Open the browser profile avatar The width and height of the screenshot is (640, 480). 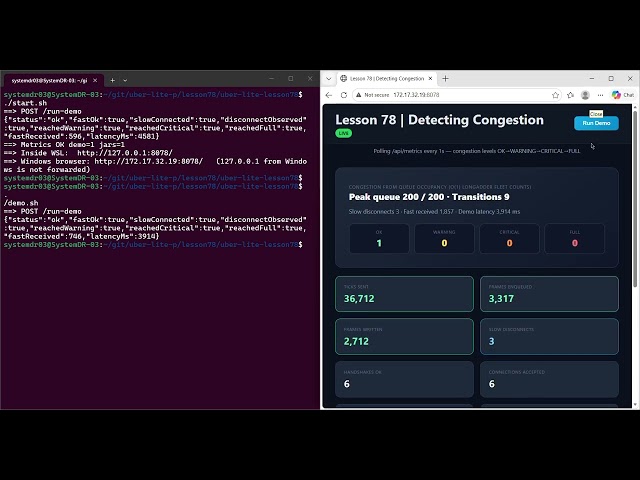pyautogui.click(x=585, y=95)
